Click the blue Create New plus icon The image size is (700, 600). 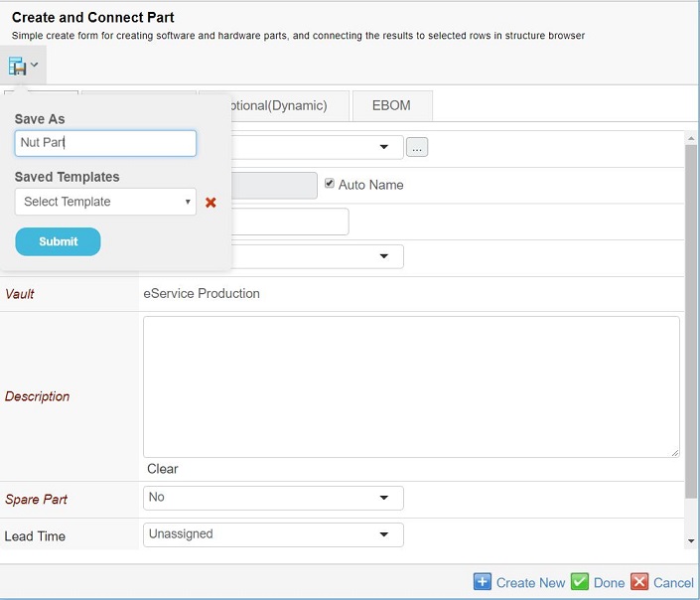pyautogui.click(x=483, y=582)
